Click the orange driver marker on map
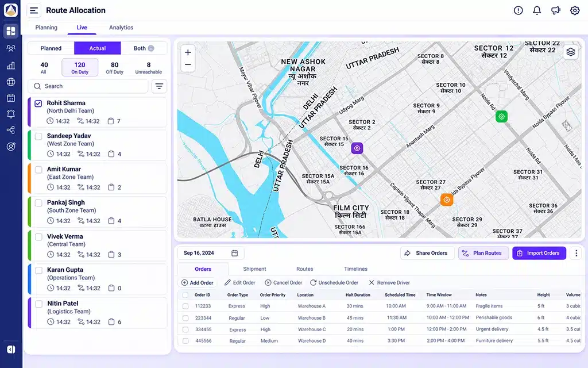Image resolution: width=588 pixels, height=368 pixels. (447, 200)
